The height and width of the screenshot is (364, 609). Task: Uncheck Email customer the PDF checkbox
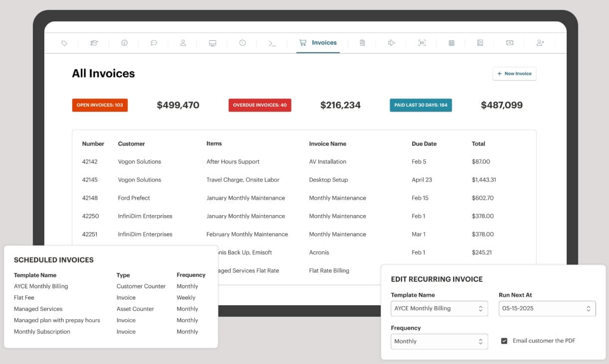click(x=504, y=341)
